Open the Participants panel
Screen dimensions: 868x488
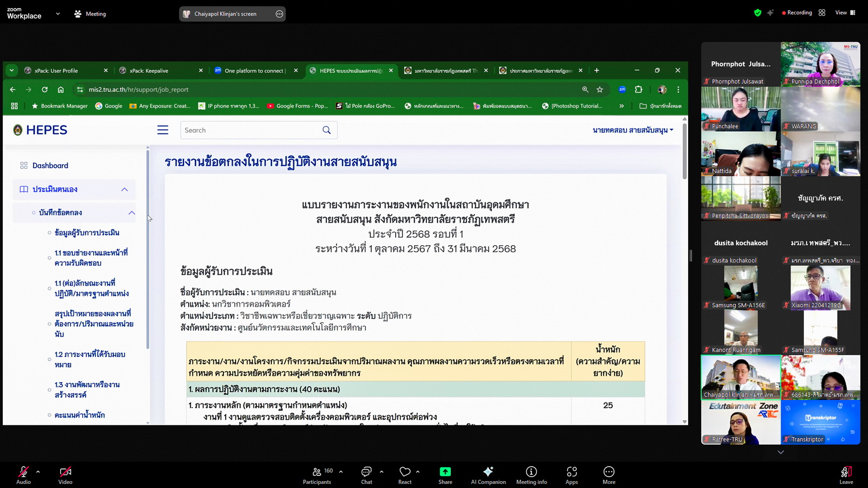tap(317, 474)
